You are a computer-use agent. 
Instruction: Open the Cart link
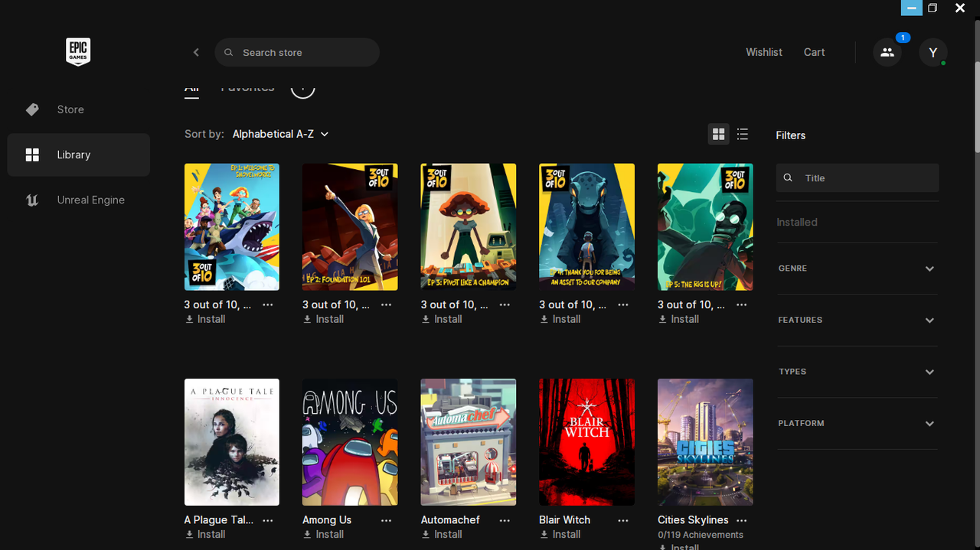point(814,52)
